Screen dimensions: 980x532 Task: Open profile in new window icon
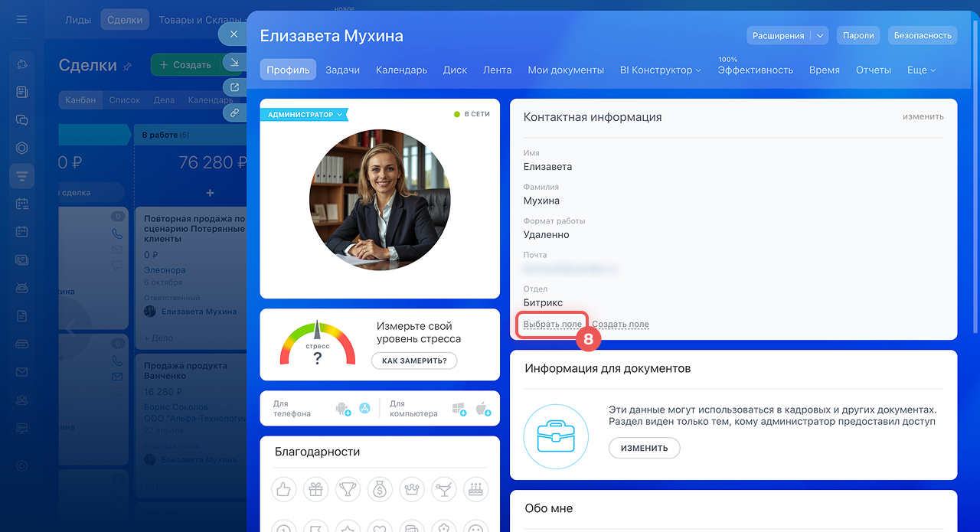coord(234,87)
